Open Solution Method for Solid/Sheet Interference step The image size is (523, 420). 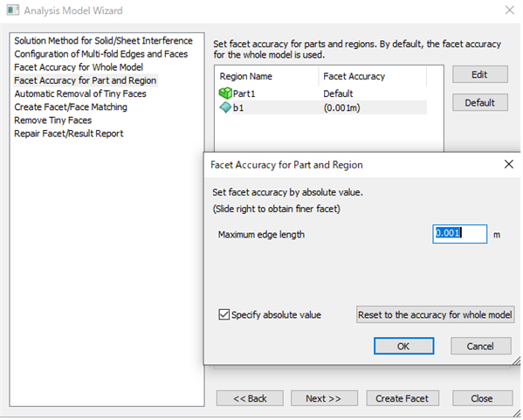(103, 41)
